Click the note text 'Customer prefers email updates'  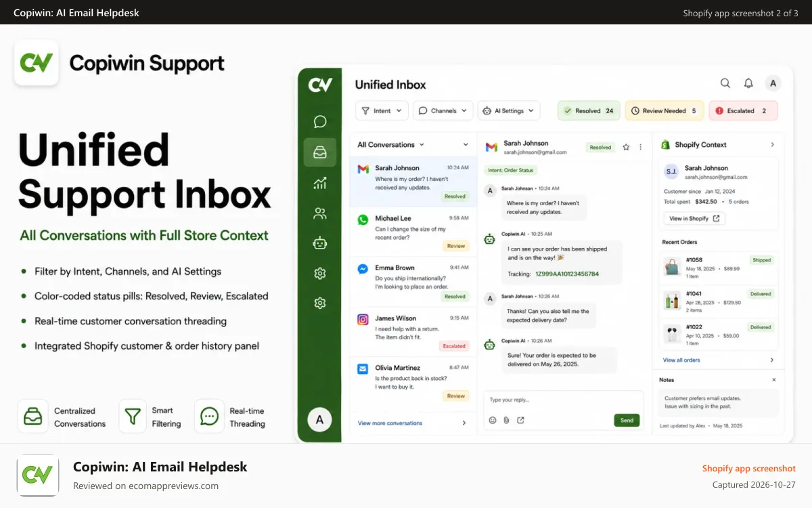(702, 398)
